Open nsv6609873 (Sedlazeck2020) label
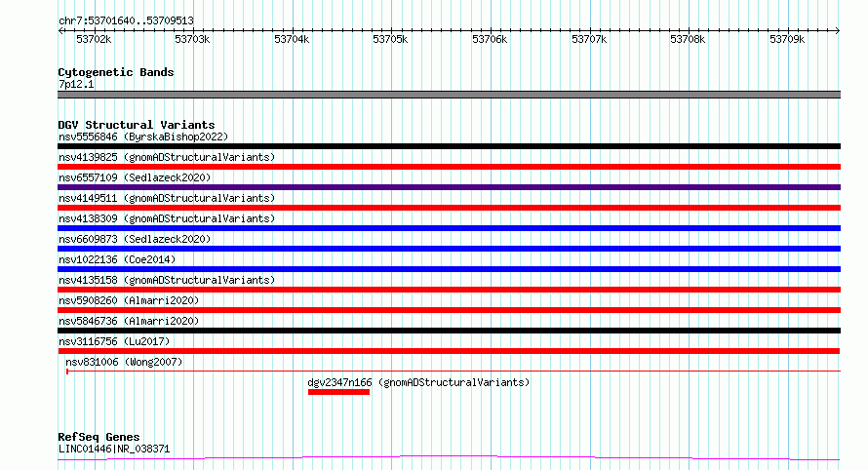The image size is (868, 470). point(135,239)
